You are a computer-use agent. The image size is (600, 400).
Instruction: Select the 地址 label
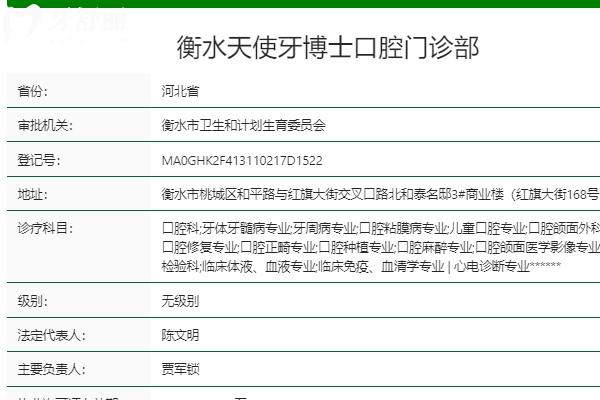(33, 194)
